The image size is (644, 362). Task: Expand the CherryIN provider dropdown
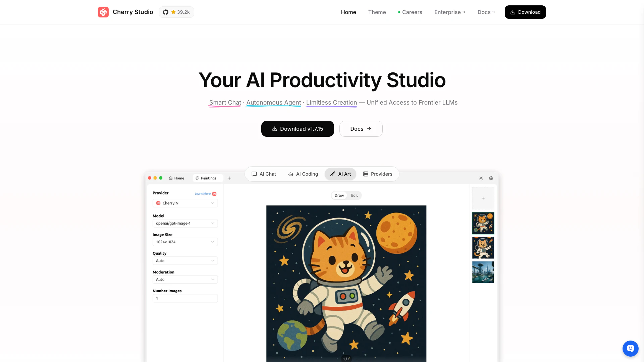[185, 203]
